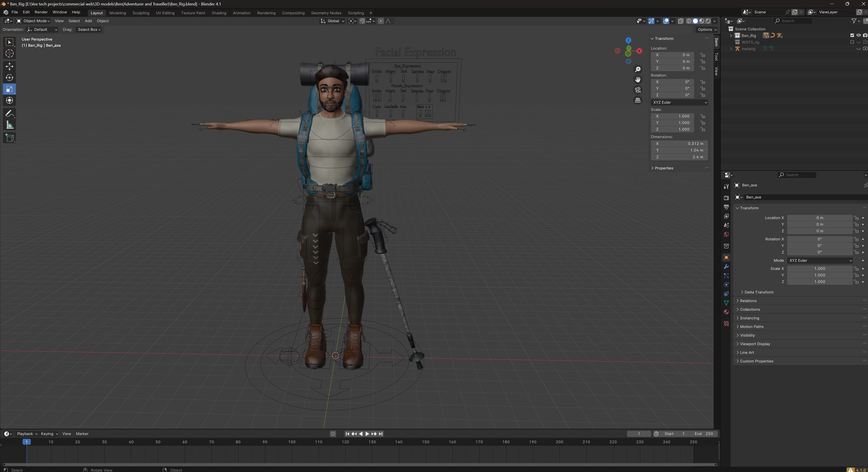Open the viewport Add menu

pos(88,21)
